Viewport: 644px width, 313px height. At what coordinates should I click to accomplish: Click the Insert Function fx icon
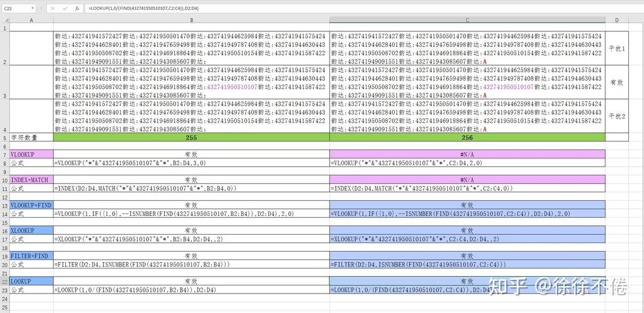[x=77, y=8]
